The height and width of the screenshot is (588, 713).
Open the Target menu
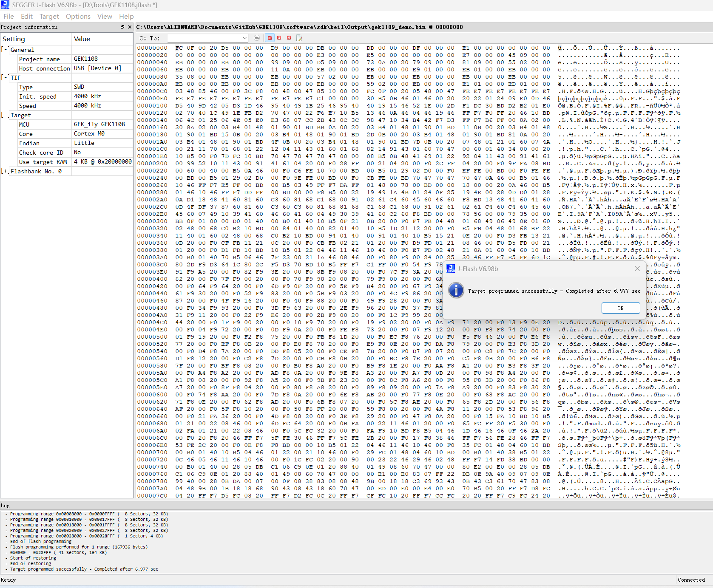(x=49, y=17)
